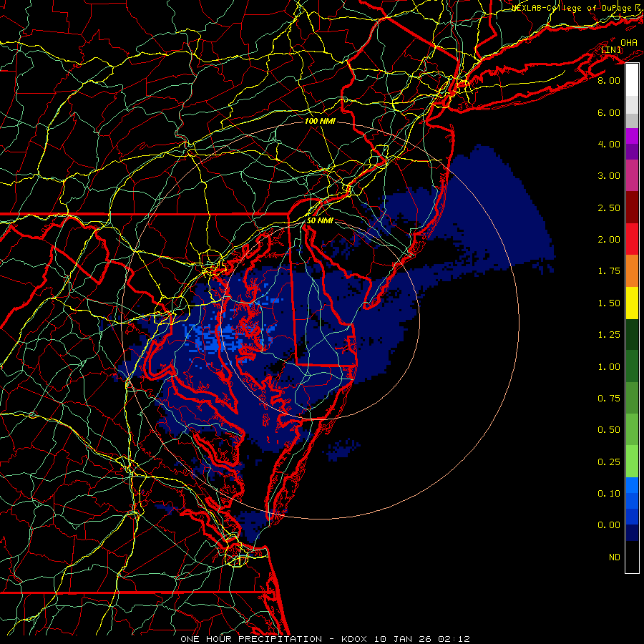This screenshot has height=644, width=644.
Task: Click the '8.00' legend value
Action: point(609,80)
